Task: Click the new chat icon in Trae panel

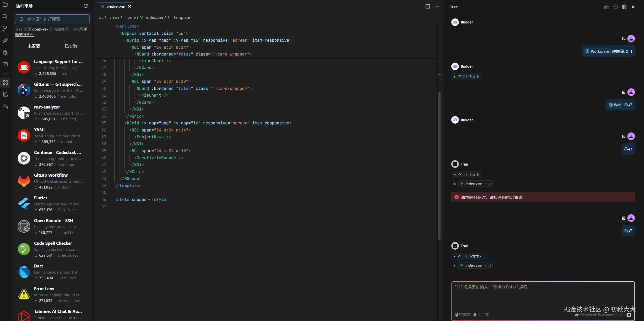Action: 606,7
